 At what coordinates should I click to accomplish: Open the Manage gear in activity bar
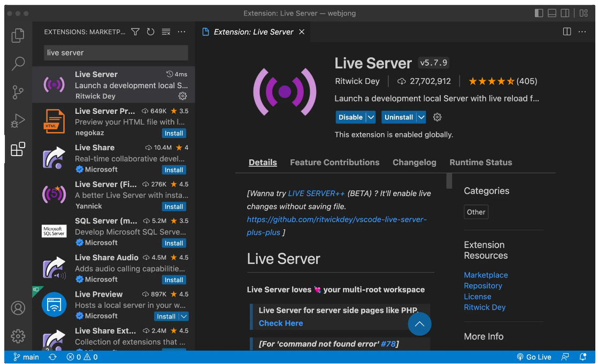click(x=18, y=336)
